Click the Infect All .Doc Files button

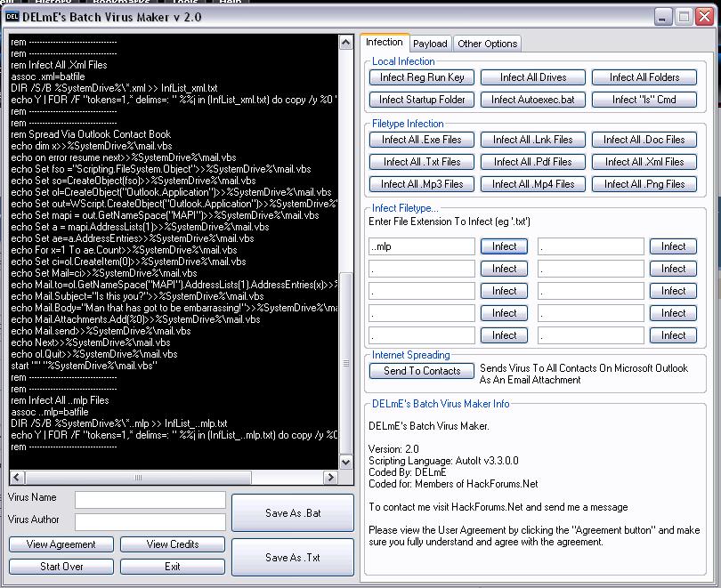[x=644, y=140]
